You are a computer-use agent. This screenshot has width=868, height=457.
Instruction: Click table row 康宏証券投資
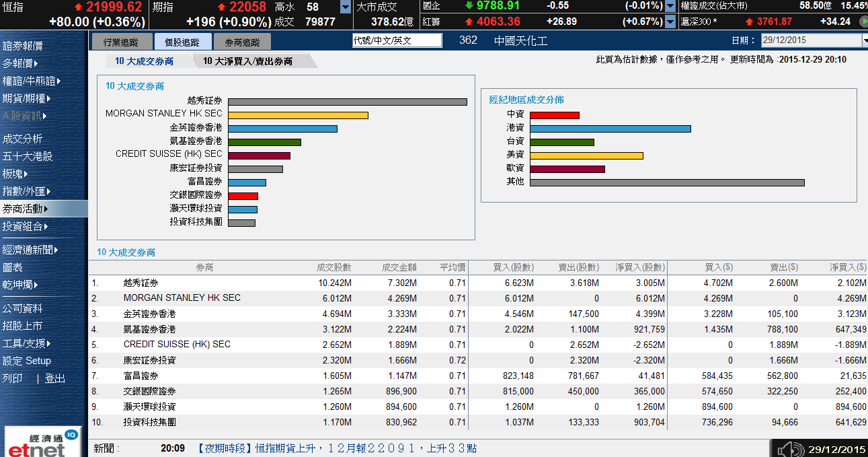(478, 360)
